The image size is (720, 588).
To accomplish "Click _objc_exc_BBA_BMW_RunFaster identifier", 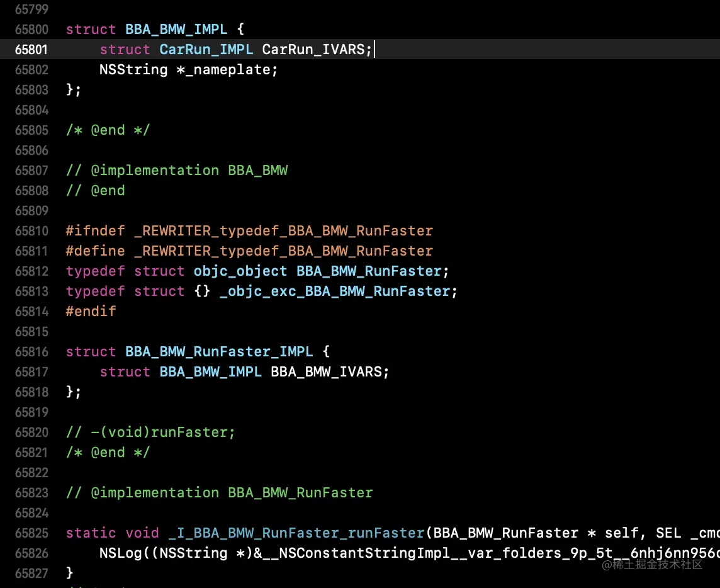I will pyautogui.click(x=335, y=291).
